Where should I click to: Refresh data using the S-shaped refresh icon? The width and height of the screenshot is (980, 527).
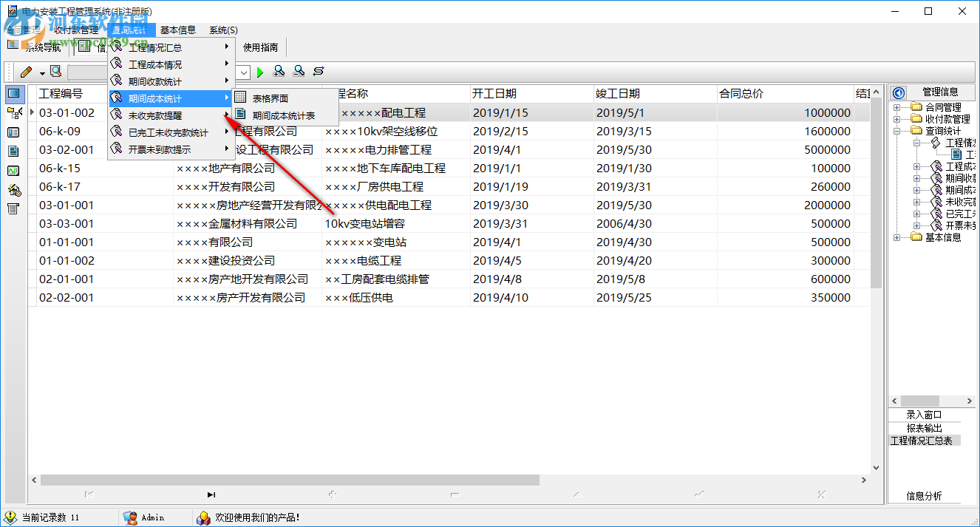(x=318, y=72)
